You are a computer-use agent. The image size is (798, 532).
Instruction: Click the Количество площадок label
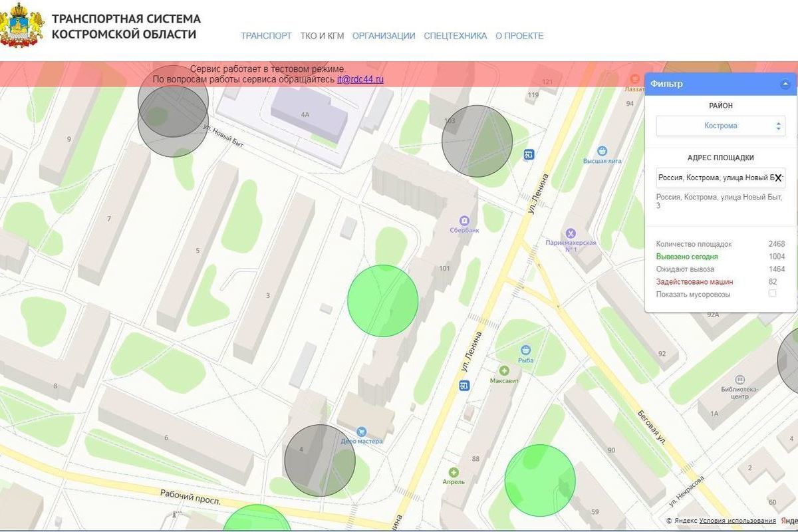pyautogui.click(x=694, y=244)
